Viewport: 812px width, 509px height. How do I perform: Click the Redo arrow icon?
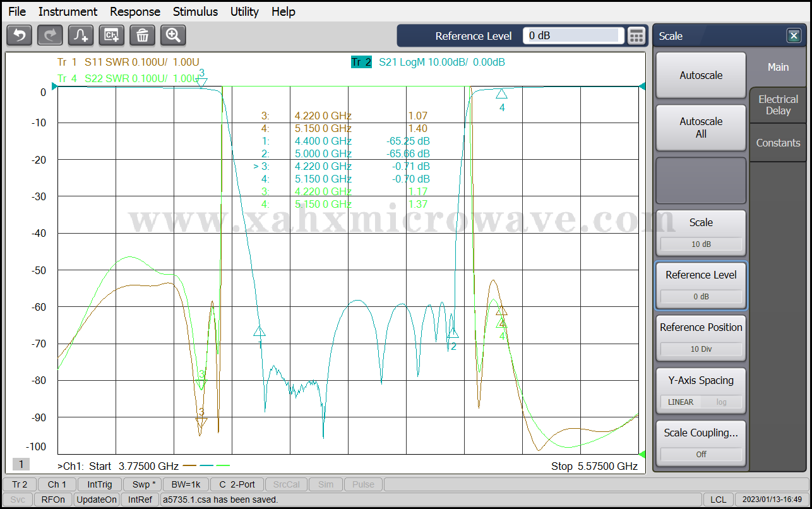50,35
